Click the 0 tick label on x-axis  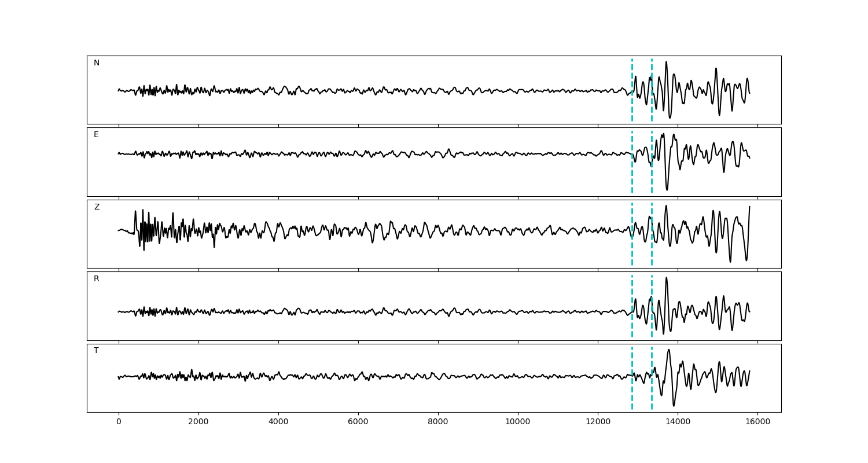tap(119, 422)
